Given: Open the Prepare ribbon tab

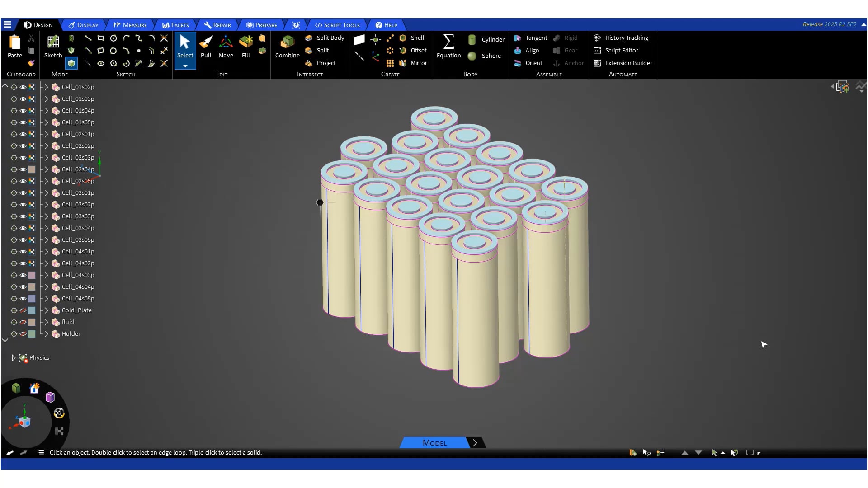Looking at the screenshot, I should click(x=261, y=25).
